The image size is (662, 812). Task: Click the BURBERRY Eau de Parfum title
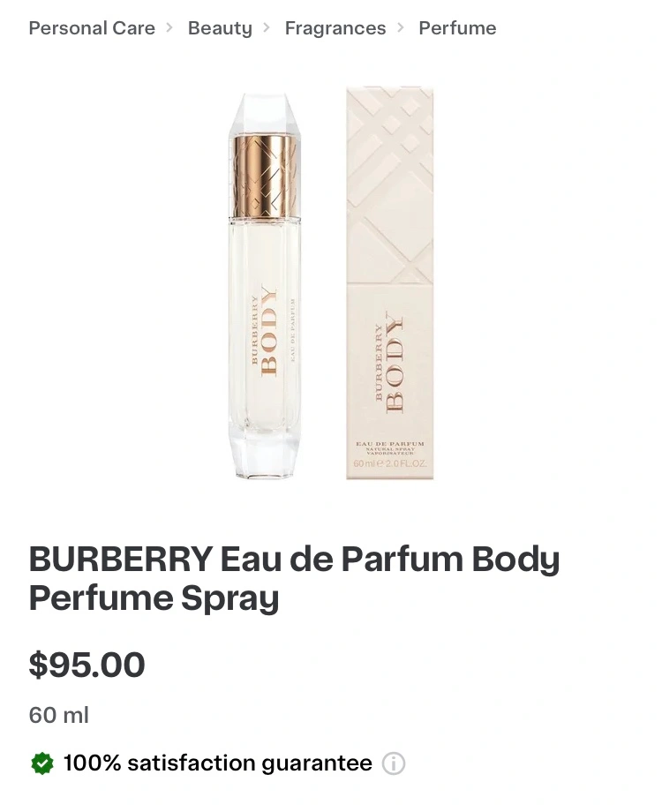[294, 578]
